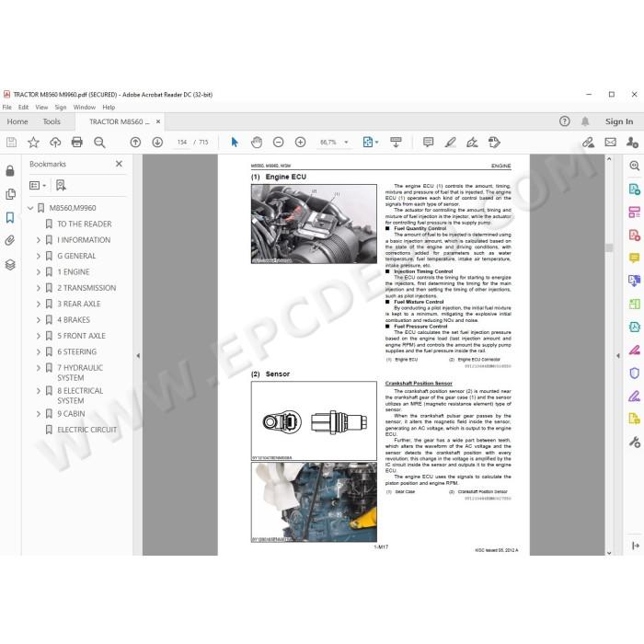Screen dimensions: 644x644
Task: Print the document
Action: [76, 142]
